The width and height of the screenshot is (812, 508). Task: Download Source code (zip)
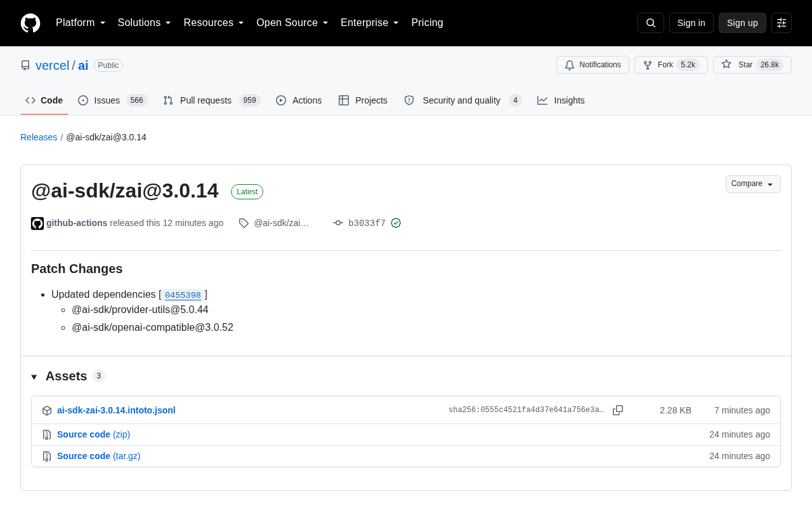[x=93, y=434]
